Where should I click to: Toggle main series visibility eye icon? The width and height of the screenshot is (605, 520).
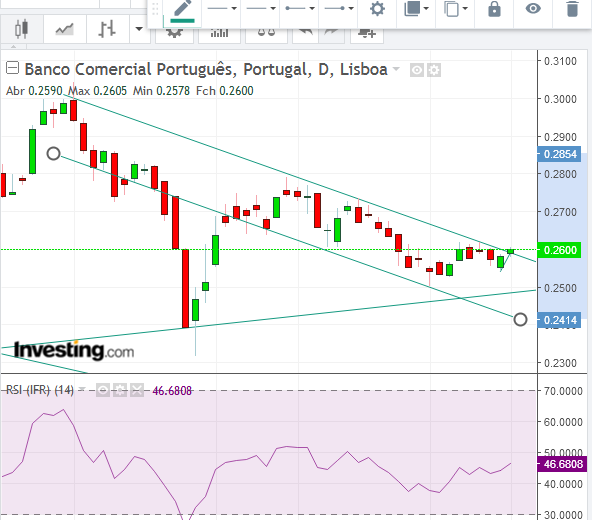pos(417,70)
